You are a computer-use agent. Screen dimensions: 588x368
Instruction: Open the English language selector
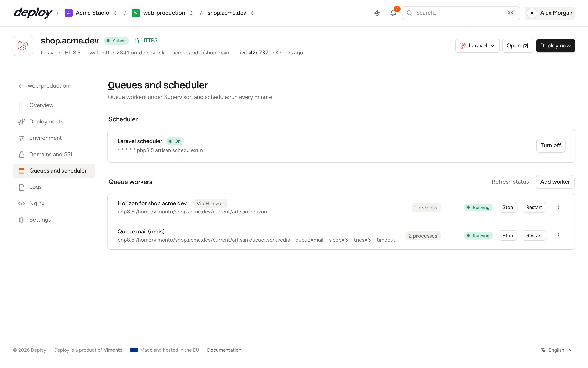click(556, 350)
